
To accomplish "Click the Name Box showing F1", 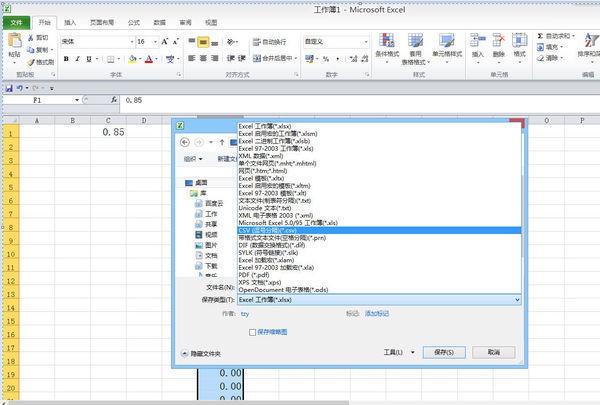I will point(40,101).
